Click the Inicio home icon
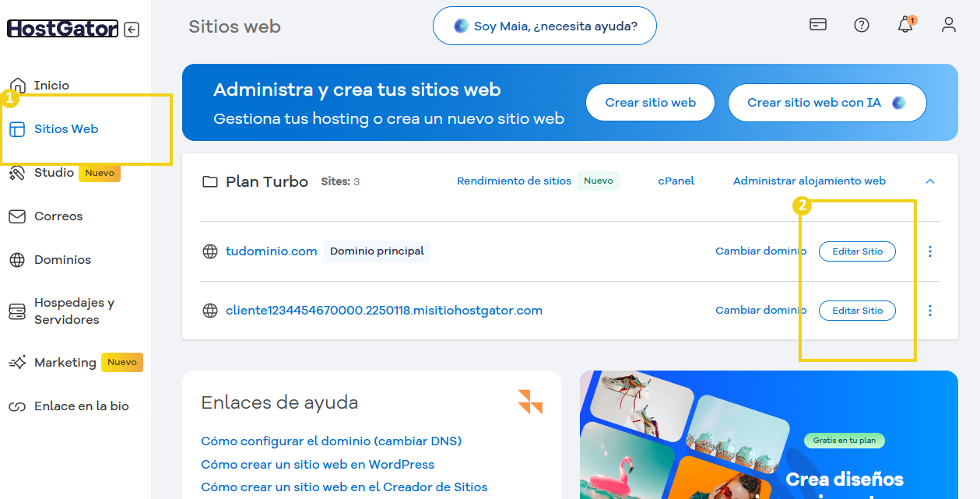Screen dimensions: 980x499 tap(17, 86)
